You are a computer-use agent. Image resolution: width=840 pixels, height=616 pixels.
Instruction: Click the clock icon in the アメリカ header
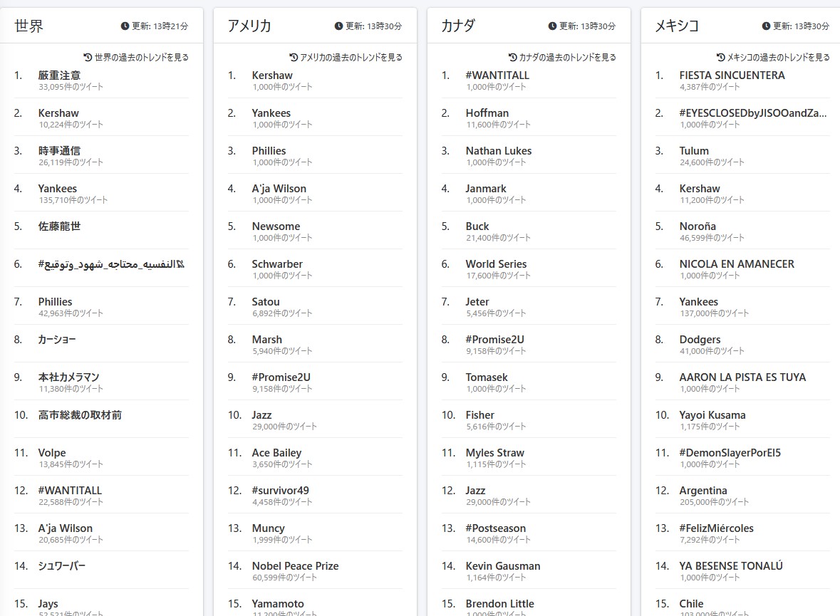pos(339,26)
